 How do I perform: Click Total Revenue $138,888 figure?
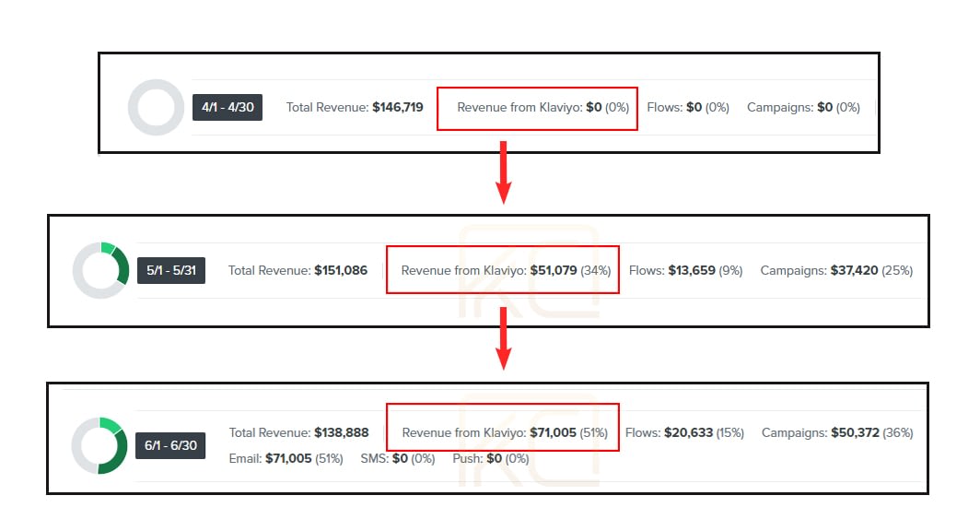(298, 432)
